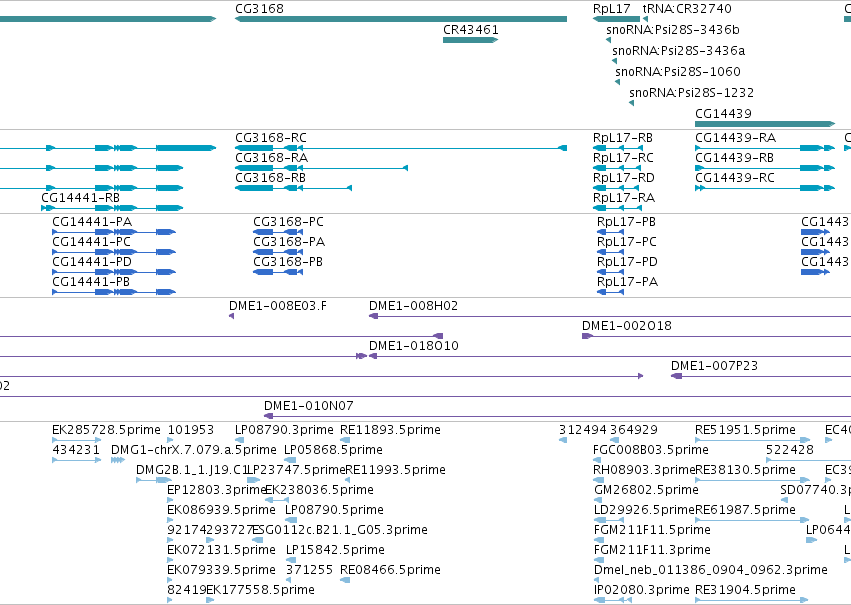
Task: Select protein CG14441-PC
Action: (114, 252)
